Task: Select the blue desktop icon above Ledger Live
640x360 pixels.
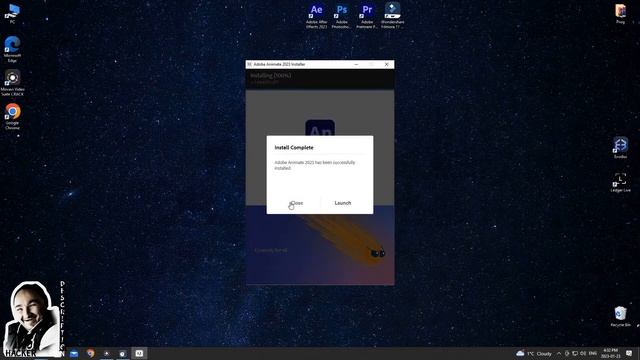Action: pos(620,148)
